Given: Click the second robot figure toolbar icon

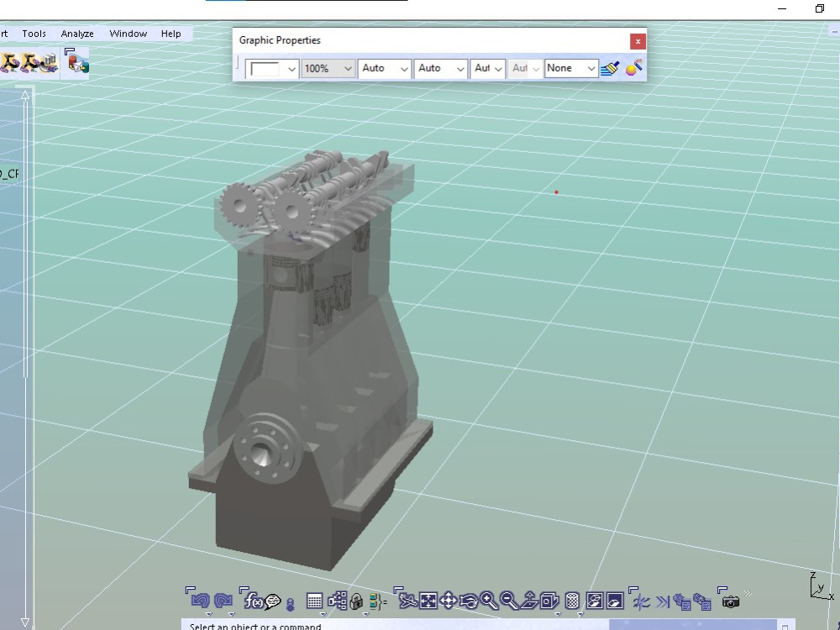Looking at the screenshot, I should pyautogui.click(x=30, y=63).
